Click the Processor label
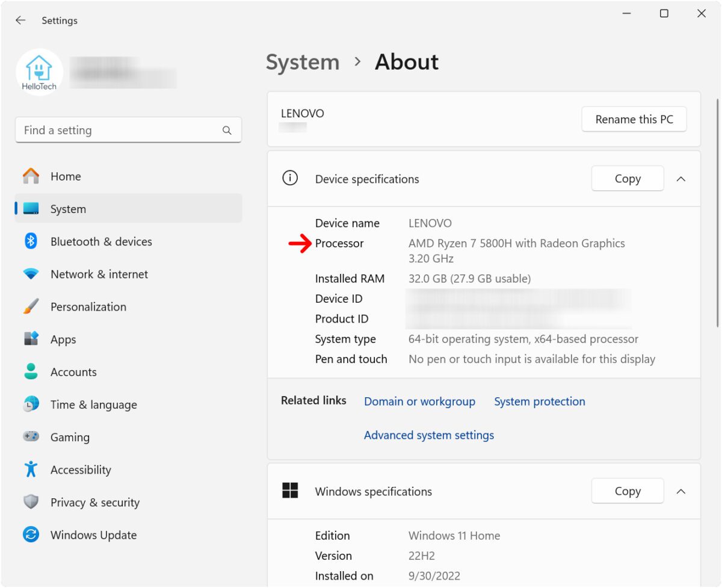722x588 pixels. (339, 243)
